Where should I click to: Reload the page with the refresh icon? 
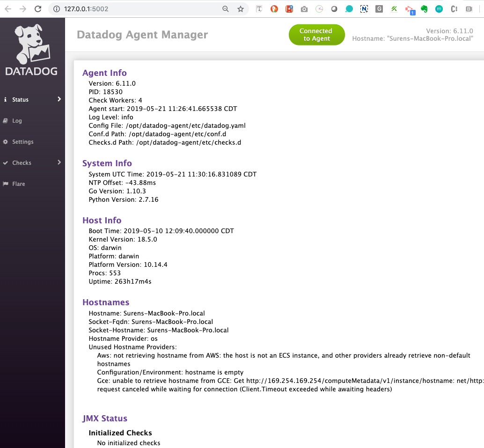(38, 9)
